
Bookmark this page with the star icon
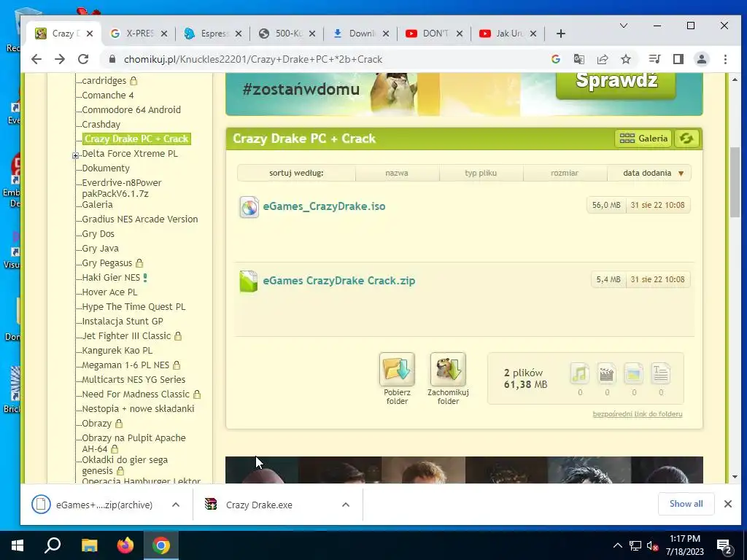point(625,59)
